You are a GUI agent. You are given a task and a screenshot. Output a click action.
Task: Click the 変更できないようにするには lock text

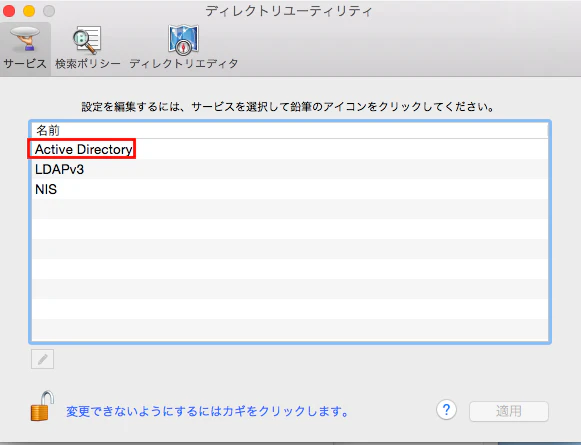click(x=207, y=411)
